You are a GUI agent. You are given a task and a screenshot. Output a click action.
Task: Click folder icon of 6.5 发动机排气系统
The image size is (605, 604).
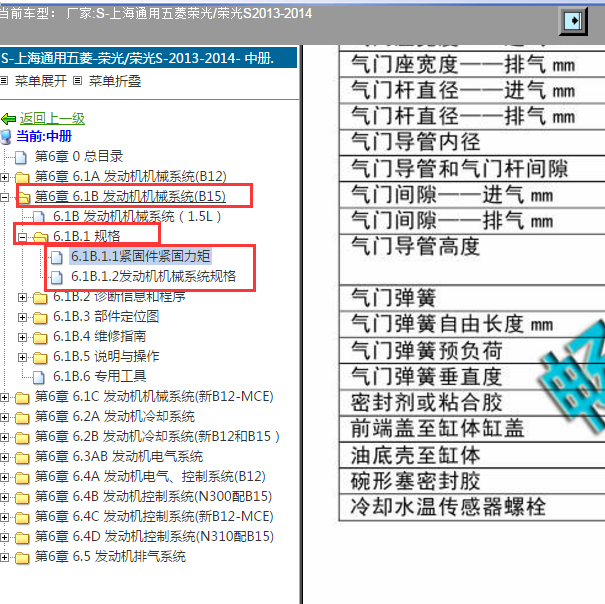(x=22, y=558)
